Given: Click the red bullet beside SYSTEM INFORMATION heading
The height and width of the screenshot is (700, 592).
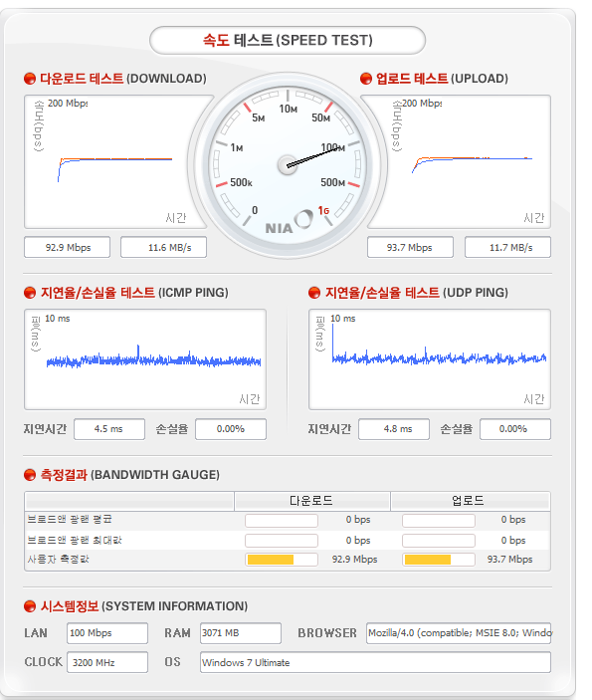Looking at the screenshot, I should pyautogui.click(x=30, y=606).
